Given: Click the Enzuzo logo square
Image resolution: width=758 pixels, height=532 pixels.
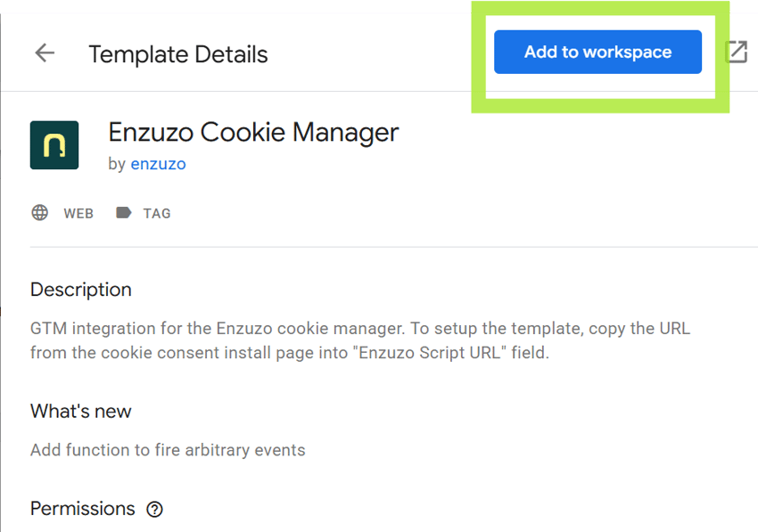Looking at the screenshot, I should 57,144.
